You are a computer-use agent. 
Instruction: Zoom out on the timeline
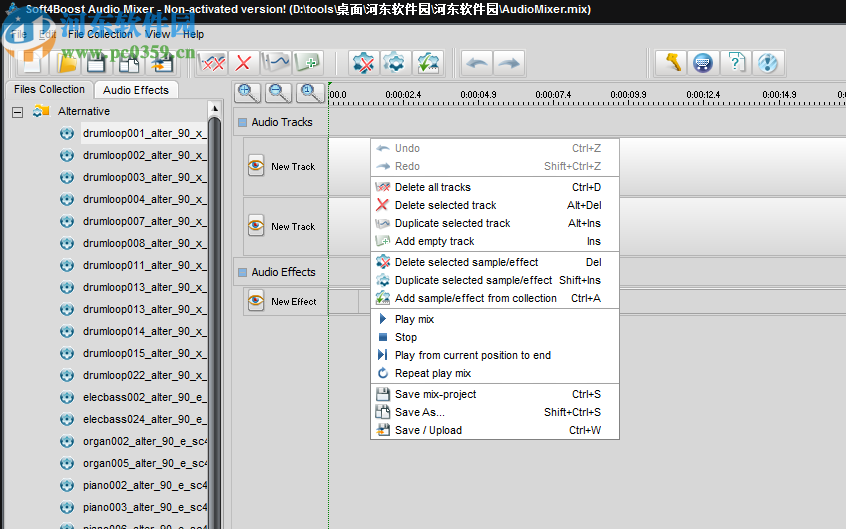279,93
